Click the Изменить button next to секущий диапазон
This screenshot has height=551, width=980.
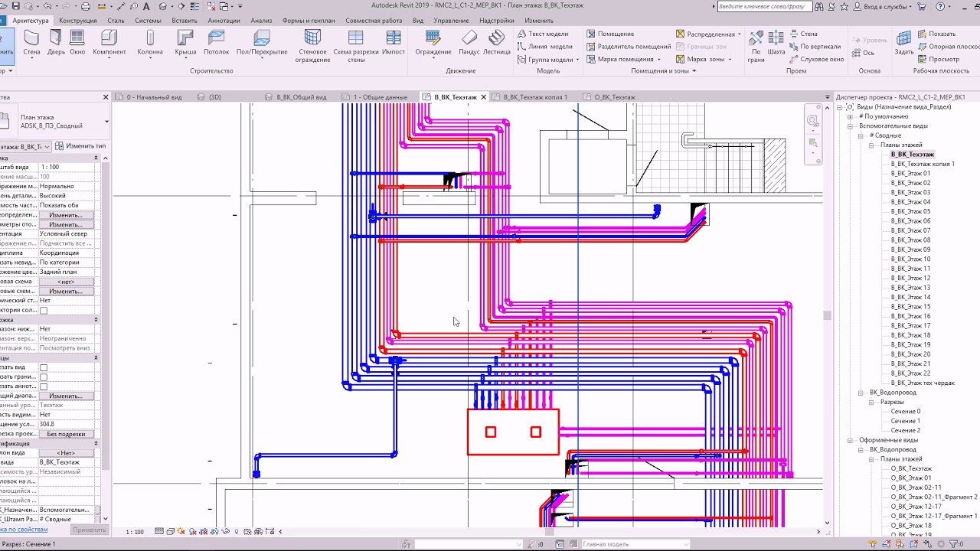(x=66, y=396)
